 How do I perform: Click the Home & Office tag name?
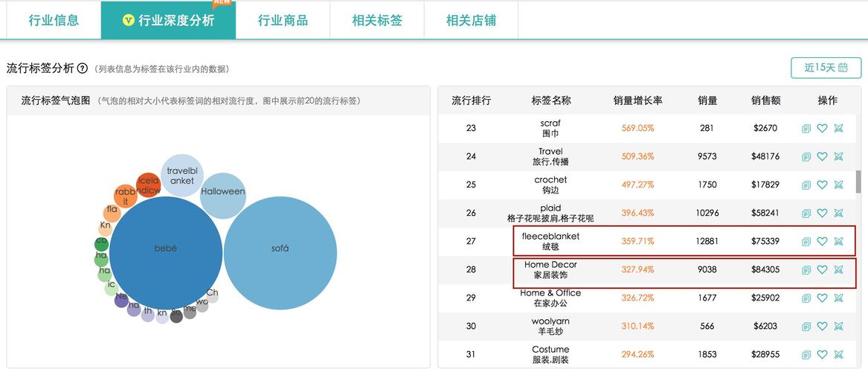click(551, 293)
